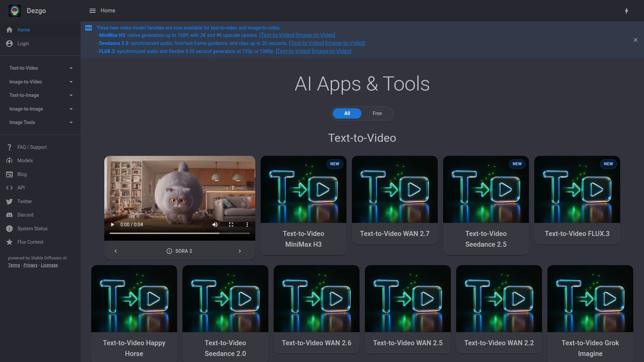Seek on the video progress bar

point(179,233)
